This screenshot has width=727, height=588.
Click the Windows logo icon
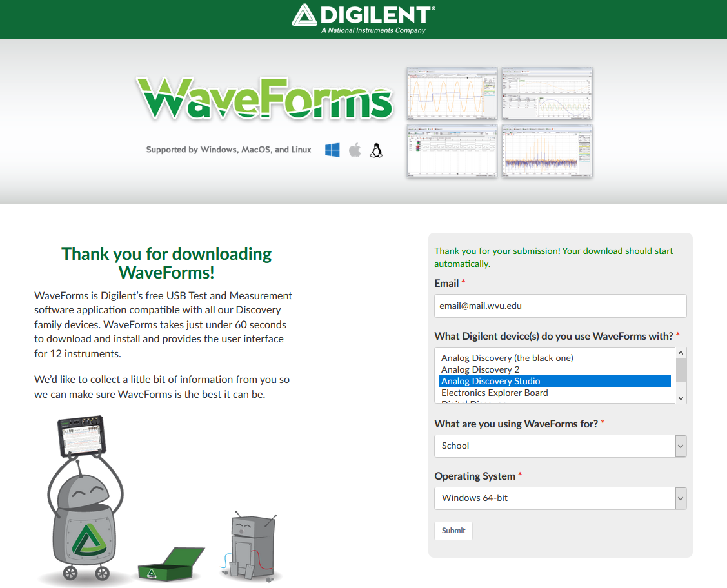[x=332, y=150]
